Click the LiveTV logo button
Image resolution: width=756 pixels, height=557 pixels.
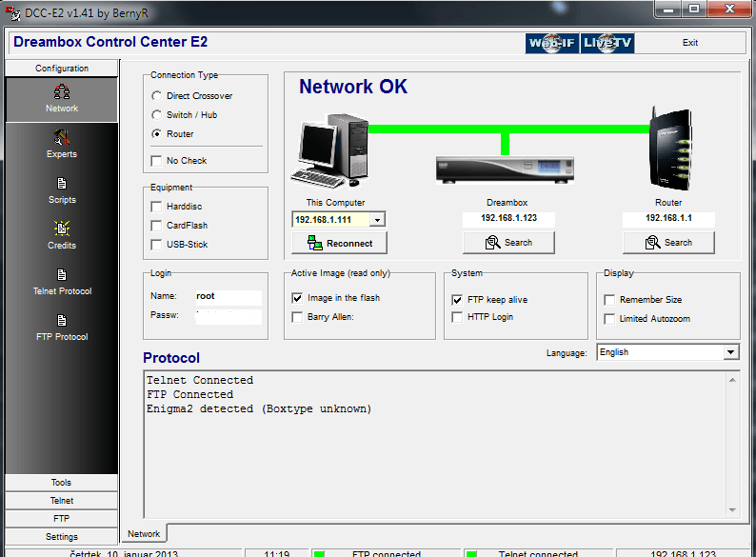tap(607, 43)
